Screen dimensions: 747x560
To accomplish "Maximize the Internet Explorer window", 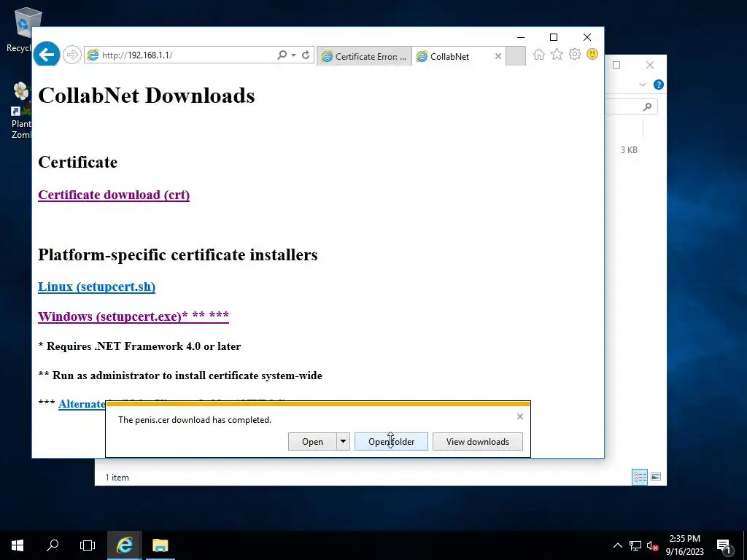I will tap(554, 37).
